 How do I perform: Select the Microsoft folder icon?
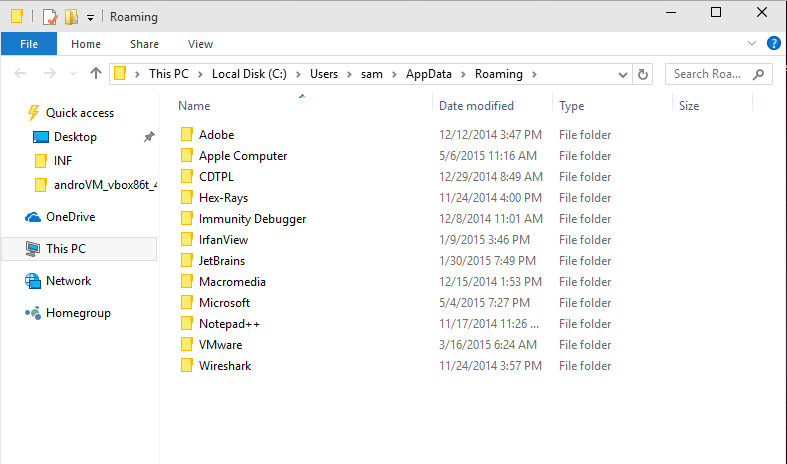point(187,302)
